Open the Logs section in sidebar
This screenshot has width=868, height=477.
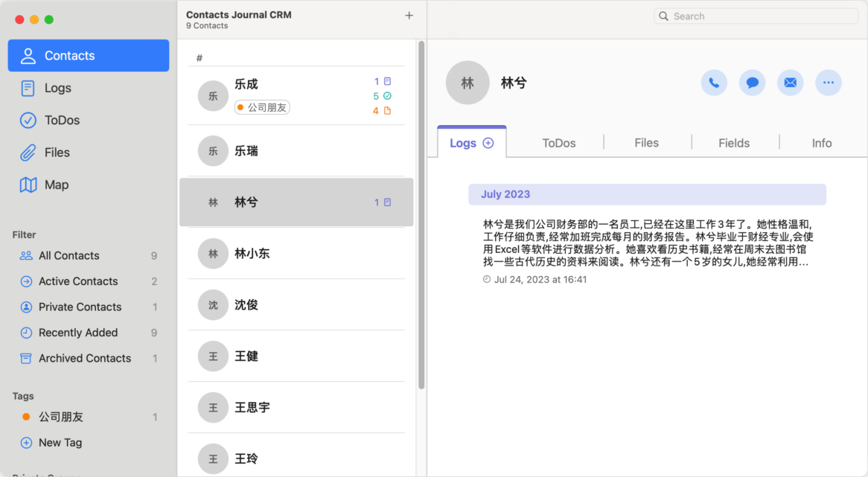click(x=89, y=88)
